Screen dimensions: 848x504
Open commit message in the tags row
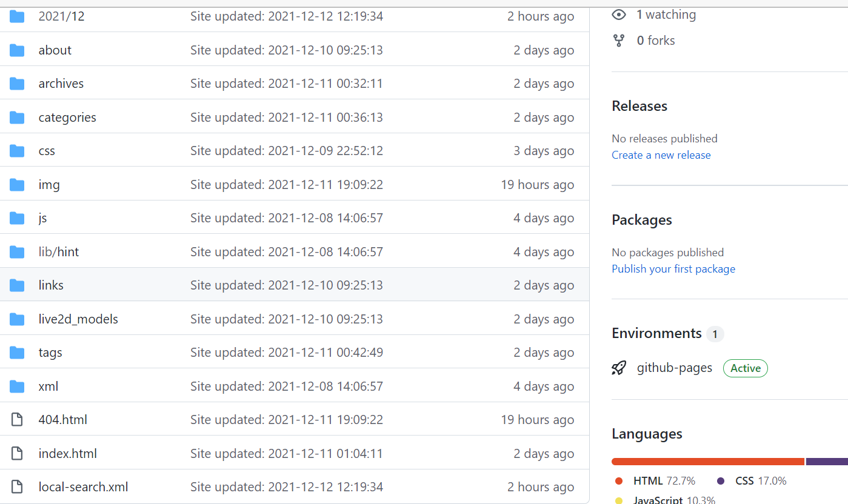[287, 353]
